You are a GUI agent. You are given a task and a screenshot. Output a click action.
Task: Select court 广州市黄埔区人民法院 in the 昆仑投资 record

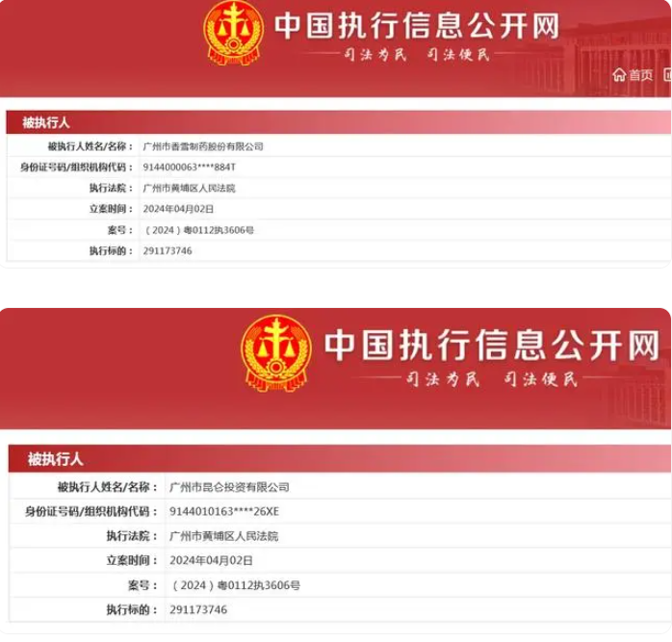coord(223,536)
